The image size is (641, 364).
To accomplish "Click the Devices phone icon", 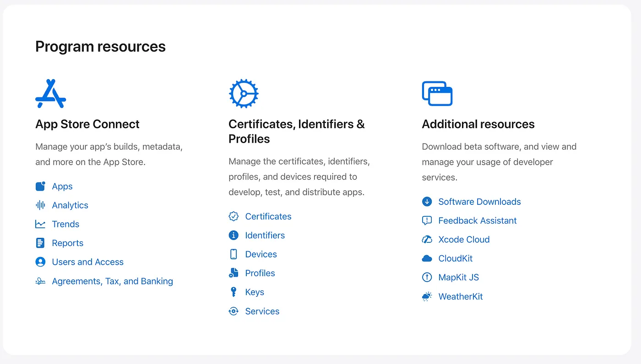I will pos(234,254).
